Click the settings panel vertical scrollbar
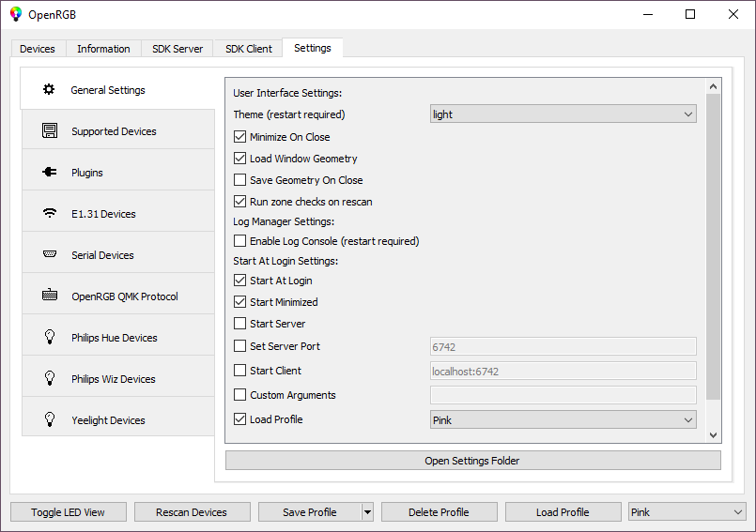Screen dimensions: 756x532 click(x=713, y=244)
